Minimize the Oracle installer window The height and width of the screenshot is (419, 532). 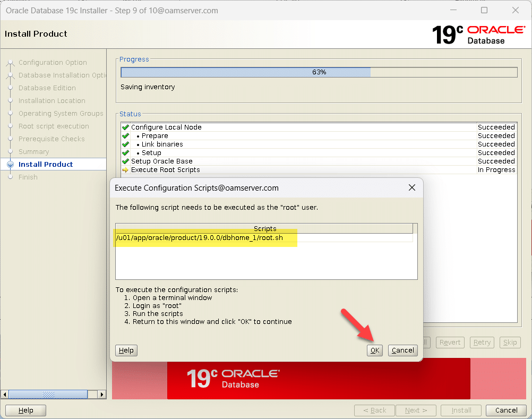pos(453,10)
